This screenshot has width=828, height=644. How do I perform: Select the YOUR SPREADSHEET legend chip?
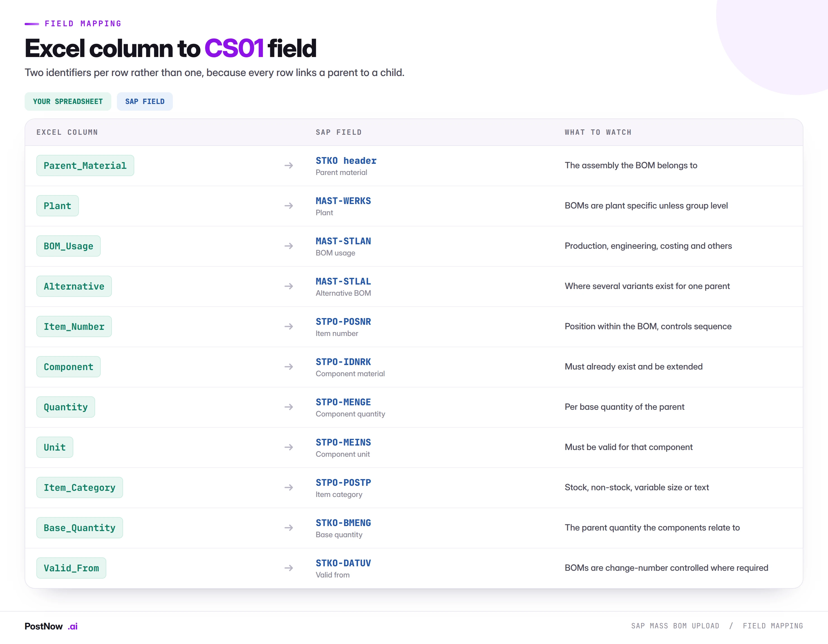(68, 101)
